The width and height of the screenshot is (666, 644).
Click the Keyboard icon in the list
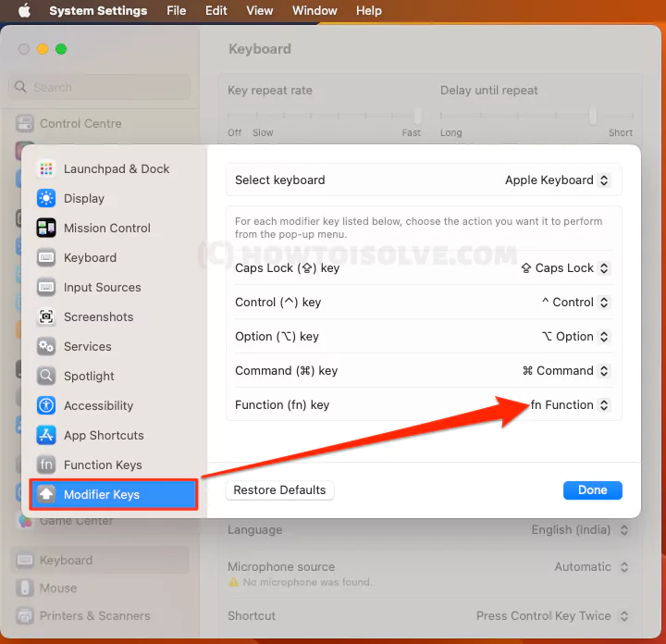pyautogui.click(x=46, y=257)
